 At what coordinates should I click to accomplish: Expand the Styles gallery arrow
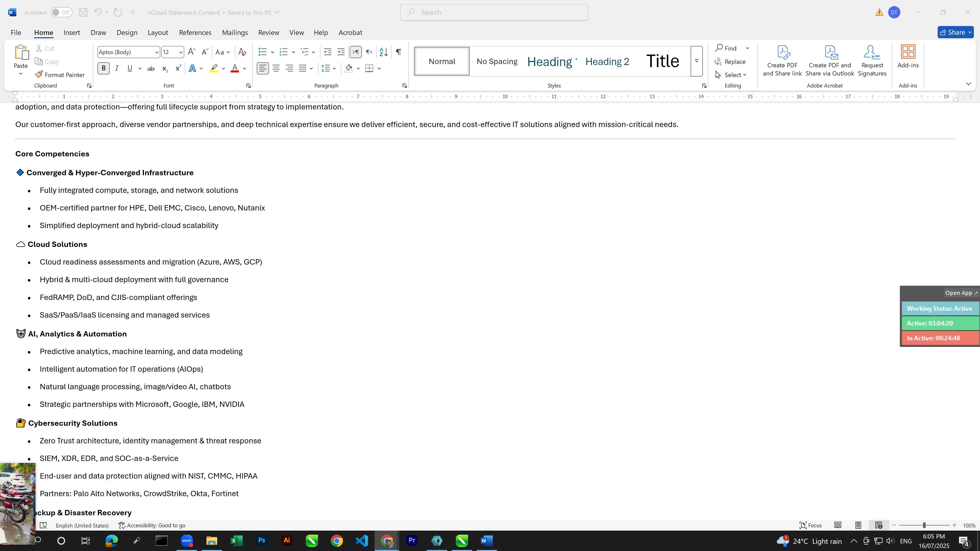pos(696,61)
